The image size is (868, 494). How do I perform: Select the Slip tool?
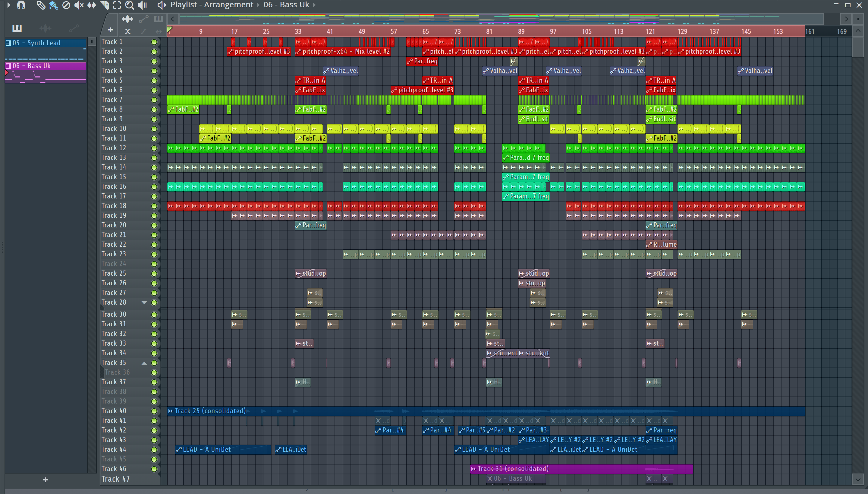click(x=92, y=5)
